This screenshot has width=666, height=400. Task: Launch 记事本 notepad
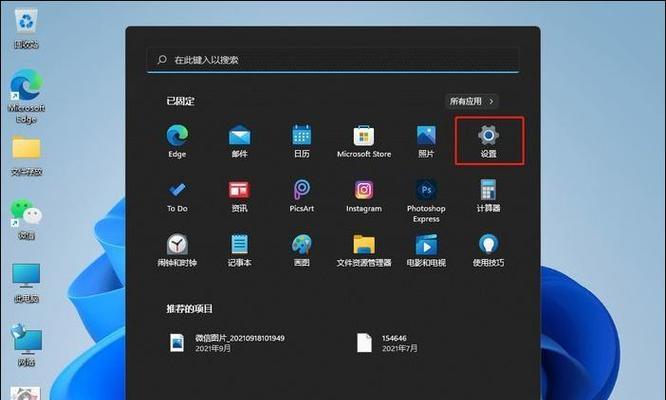coord(240,251)
